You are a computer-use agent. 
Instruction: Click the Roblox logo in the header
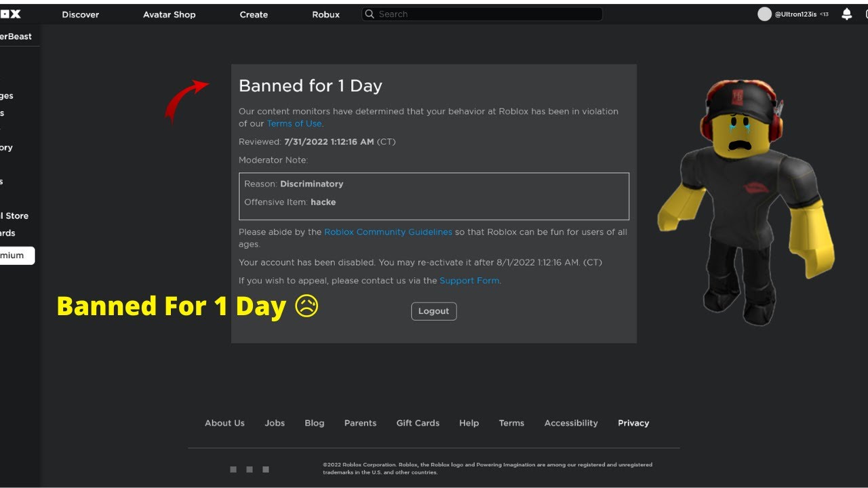(10, 14)
